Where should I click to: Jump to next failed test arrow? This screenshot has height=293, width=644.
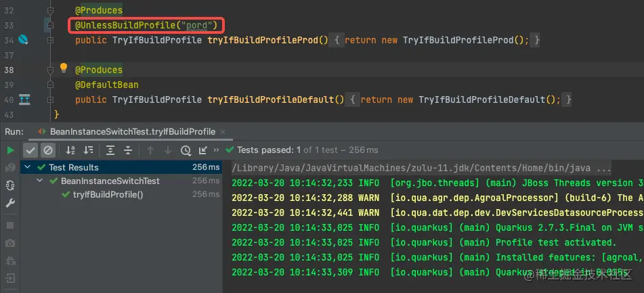(167, 151)
